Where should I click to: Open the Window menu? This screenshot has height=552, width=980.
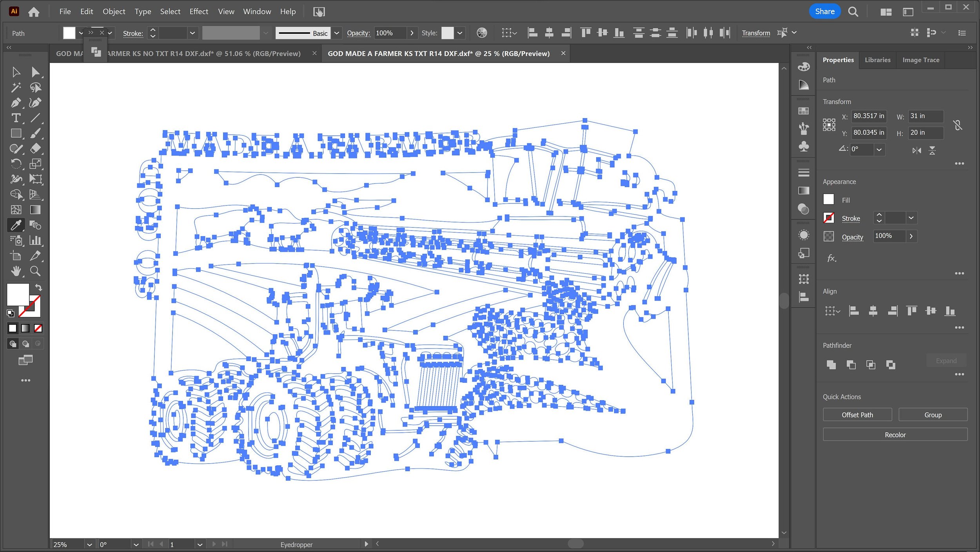coord(257,12)
